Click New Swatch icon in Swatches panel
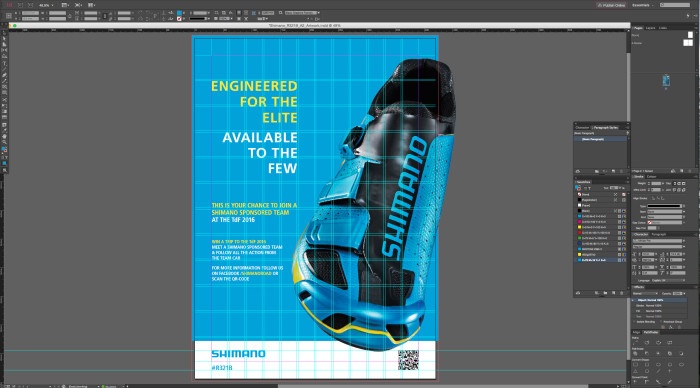 [613, 293]
